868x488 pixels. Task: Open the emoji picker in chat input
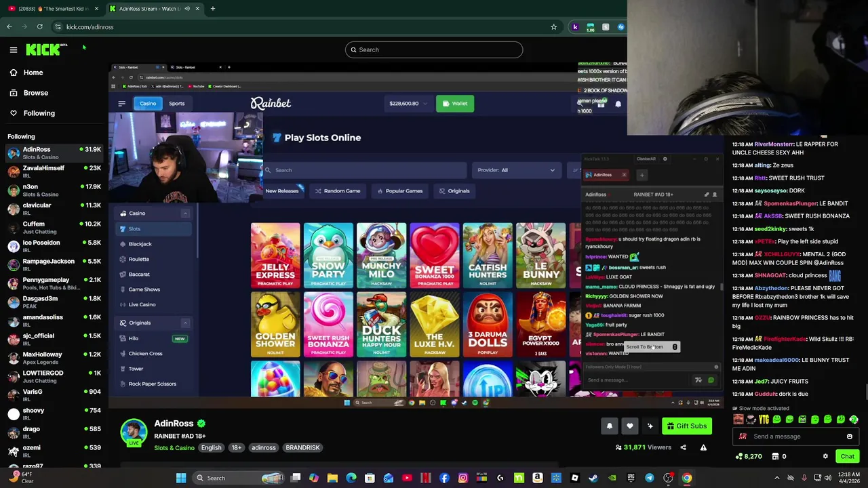(x=850, y=436)
